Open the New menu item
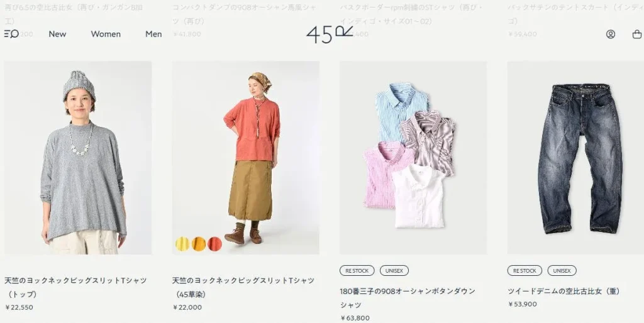 [57, 34]
